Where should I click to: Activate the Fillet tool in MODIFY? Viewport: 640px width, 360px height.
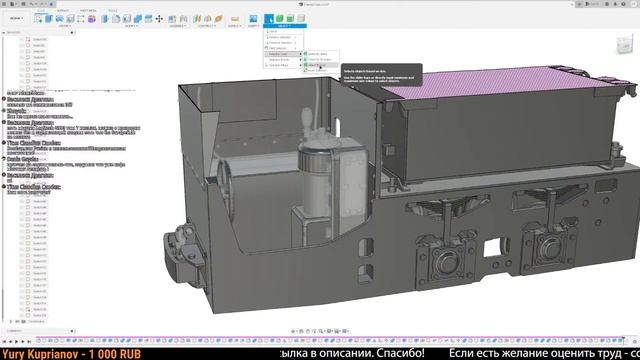pos(116,19)
